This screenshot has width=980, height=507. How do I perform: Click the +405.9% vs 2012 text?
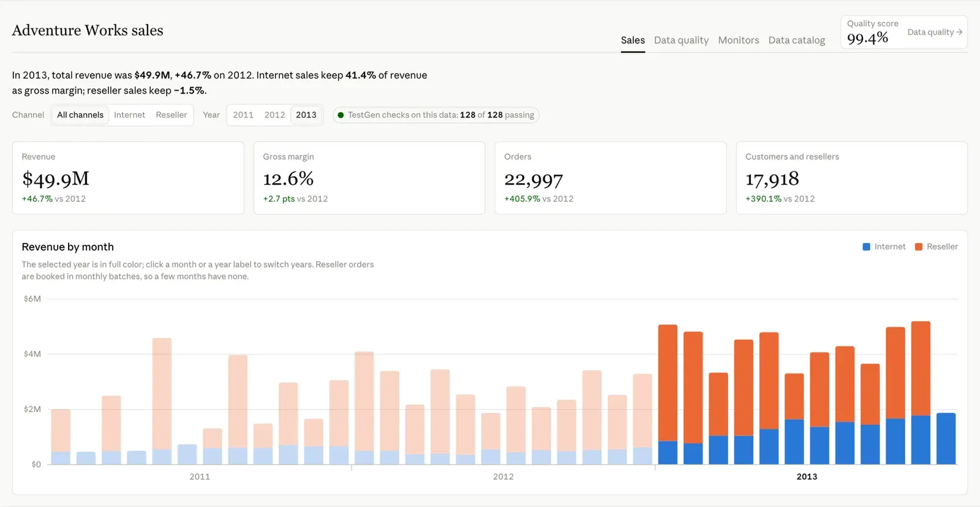coord(539,199)
